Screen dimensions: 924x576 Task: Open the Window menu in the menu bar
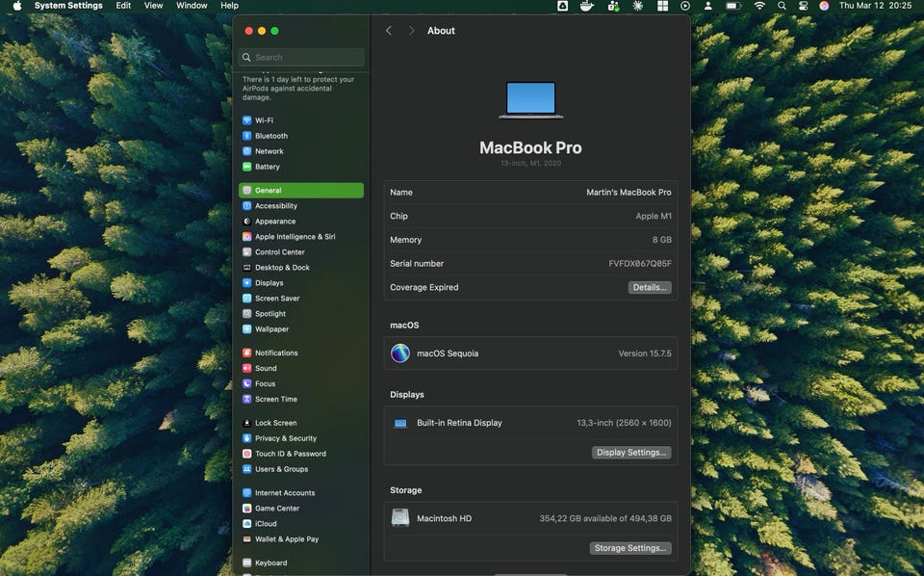pyautogui.click(x=192, y=6)
